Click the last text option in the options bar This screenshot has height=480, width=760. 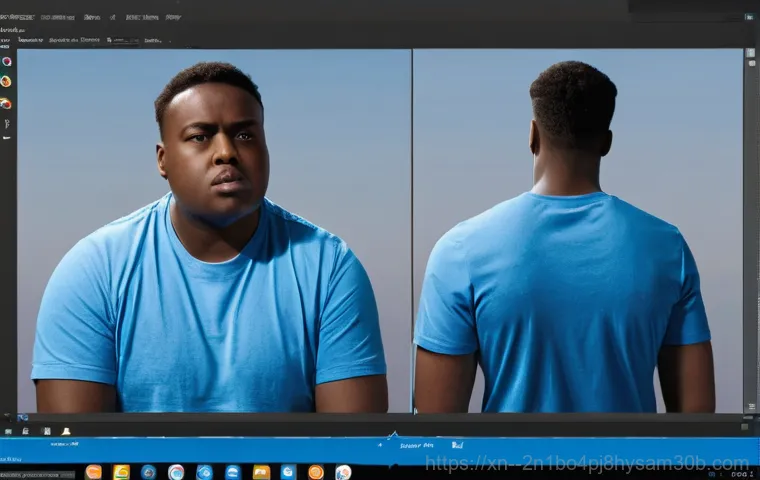(x=153, y=40)
